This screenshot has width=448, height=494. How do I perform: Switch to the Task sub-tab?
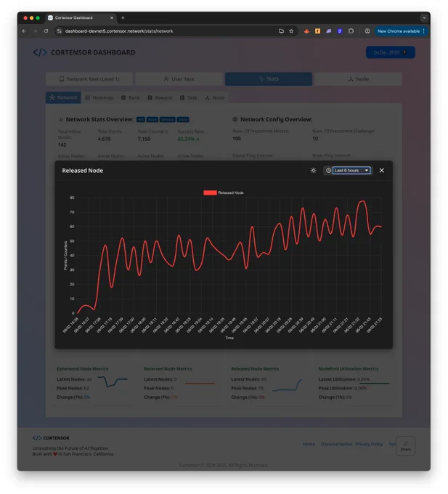[x=189, y=97]
